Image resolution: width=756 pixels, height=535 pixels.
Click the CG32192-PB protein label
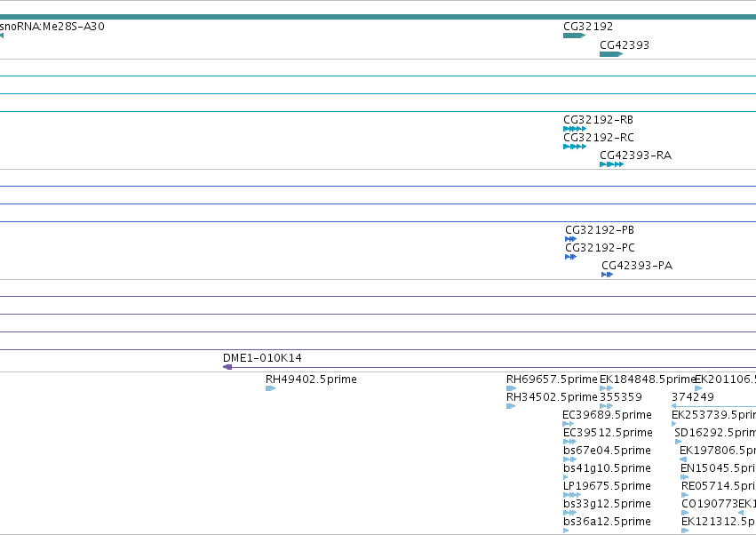tap(600, 229)
